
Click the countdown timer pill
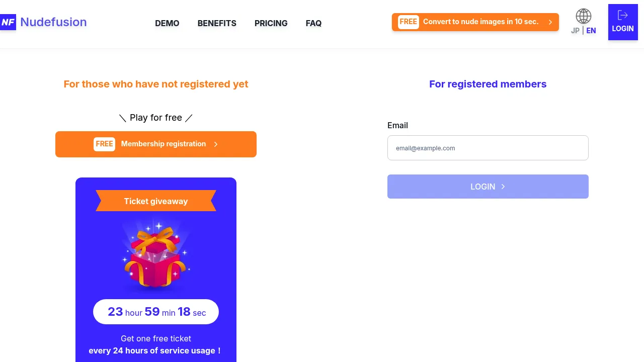click(x=156, y=312)
